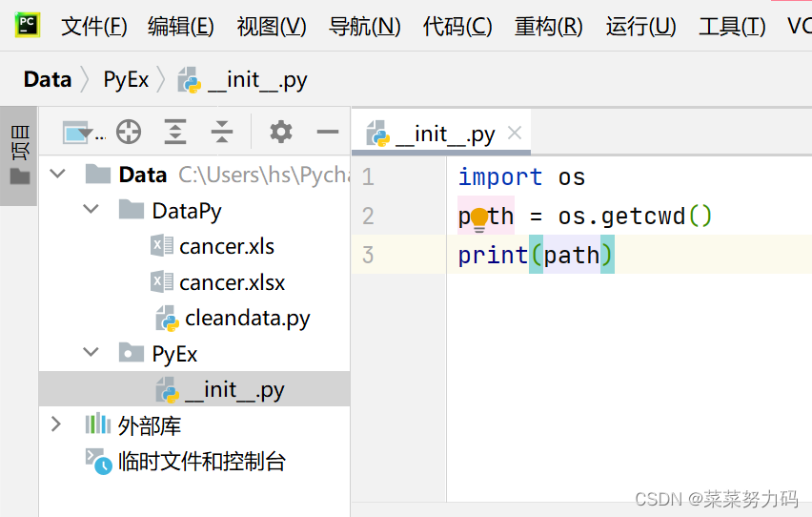The width and height of the screenshot is (812, 517).
Task: Collapse the DataPy folder
Action: 91,210
